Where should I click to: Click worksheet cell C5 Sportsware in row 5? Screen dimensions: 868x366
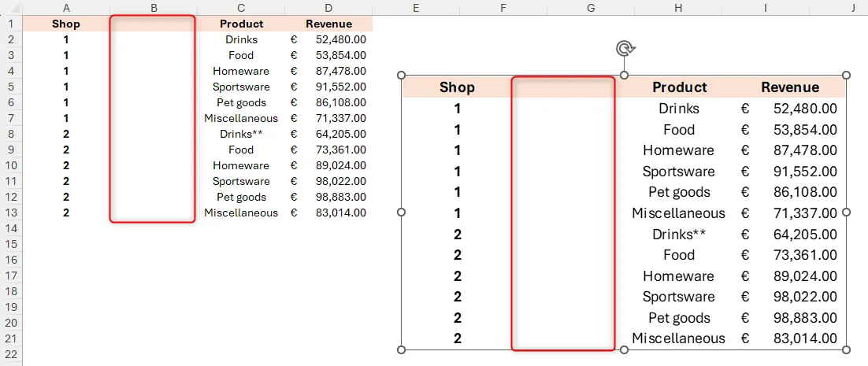241,87
